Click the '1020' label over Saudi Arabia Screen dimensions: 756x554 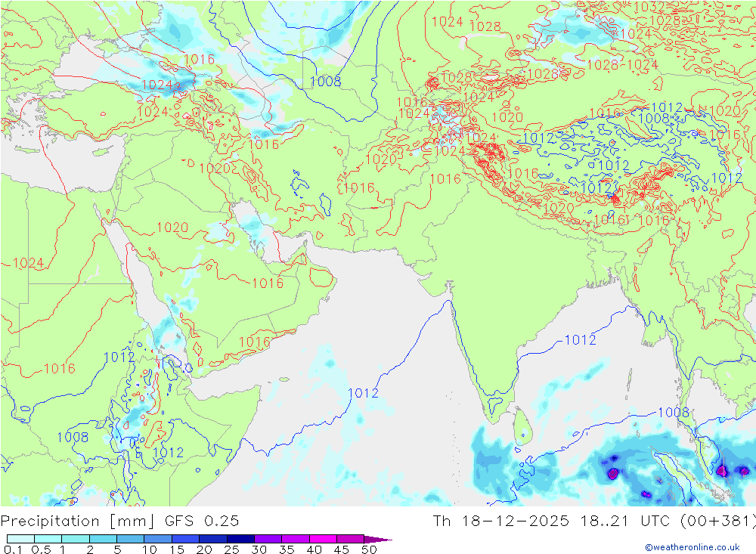click(172, 227)
